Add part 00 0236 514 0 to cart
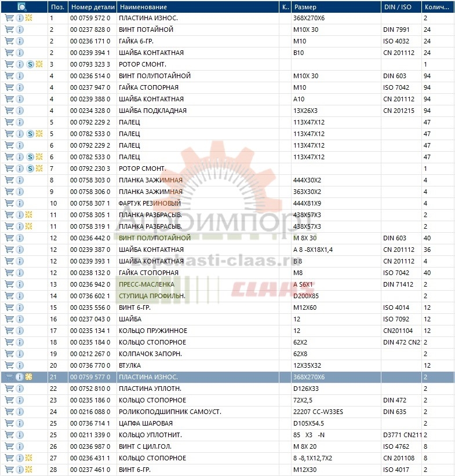Screen dimensions: 455x476 [9, 76]
